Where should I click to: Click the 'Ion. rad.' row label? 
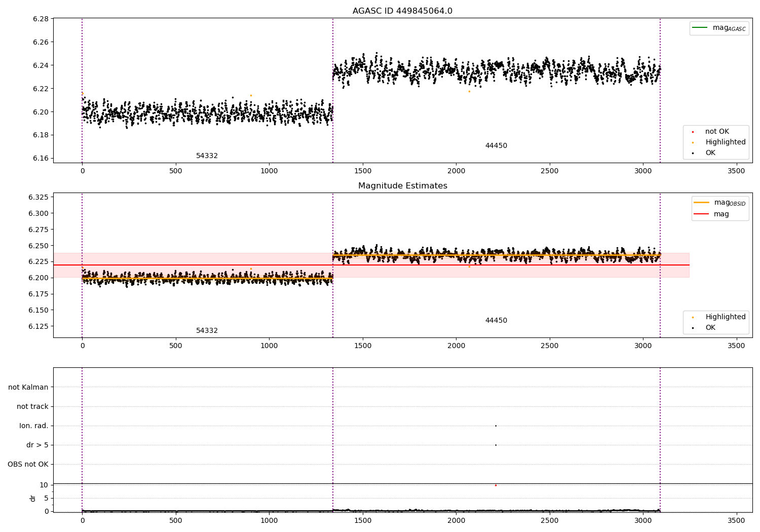click(x=34, y=426)
